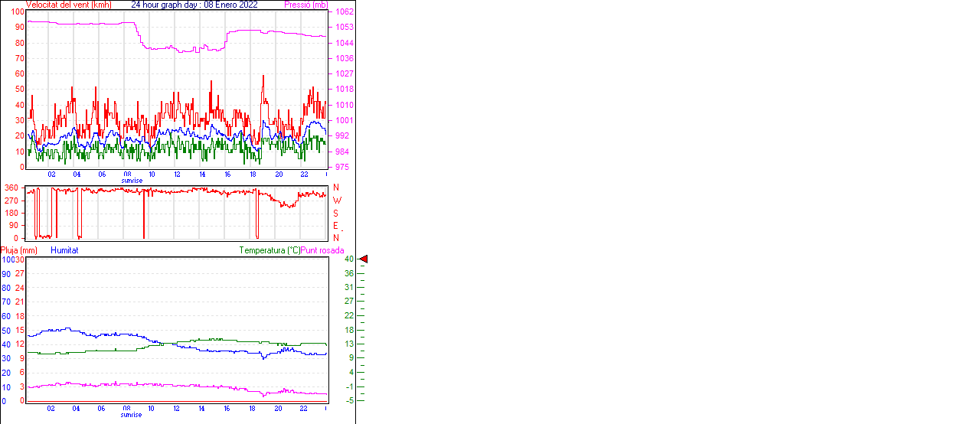Click the red triangle marker at 40
Image resolution: width=980 pixels, height=424 pixels.
pos(364,259)
